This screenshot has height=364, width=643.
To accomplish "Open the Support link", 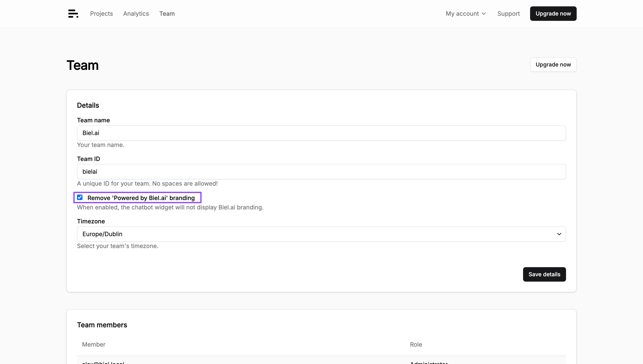I will click(508, 14).
